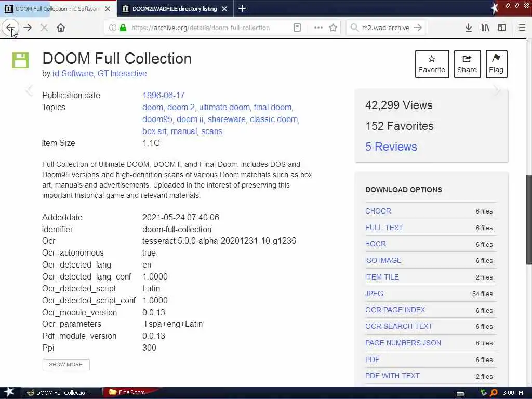This screenshot has height=399, width=532.
Task: Click the 42,299 Views statistic
Action: click(399, 105)
